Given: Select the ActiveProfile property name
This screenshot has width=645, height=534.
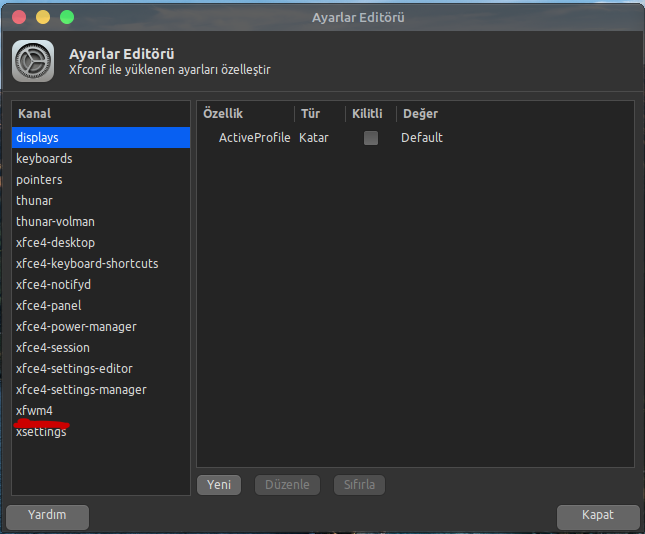Looking at the screenshot, I should coord(255,137).
